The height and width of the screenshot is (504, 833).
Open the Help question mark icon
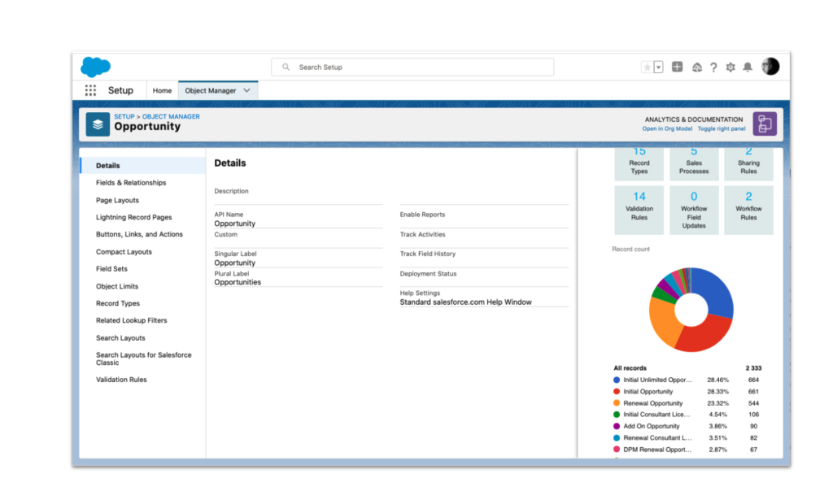(x=713, y=67)
